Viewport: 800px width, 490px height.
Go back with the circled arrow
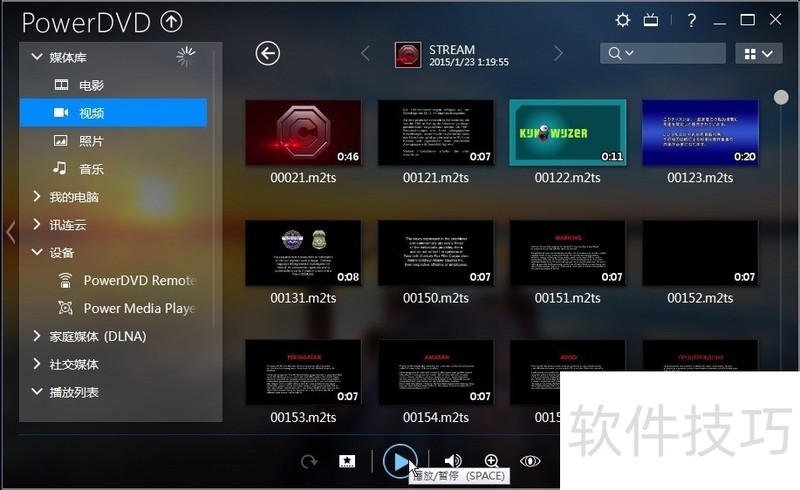(x=268, y=53)
